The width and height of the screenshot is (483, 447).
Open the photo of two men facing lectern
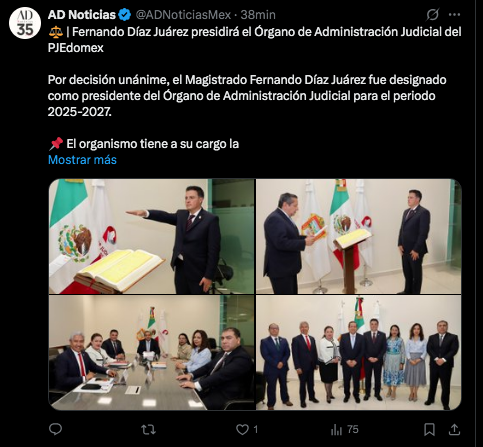point(359,236)
